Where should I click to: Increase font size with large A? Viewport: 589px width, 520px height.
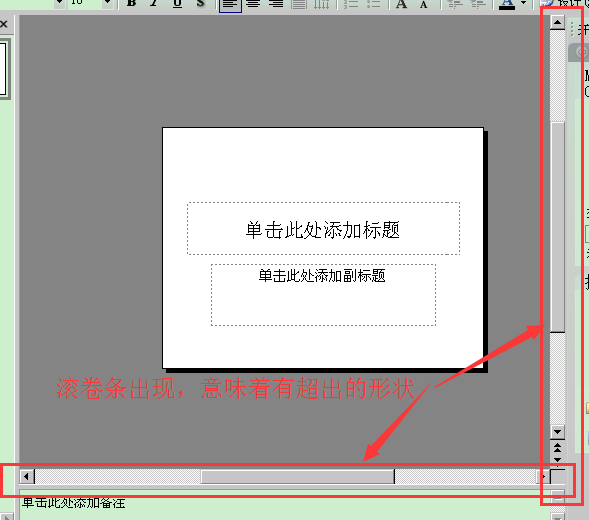click(x=402, y=4)
